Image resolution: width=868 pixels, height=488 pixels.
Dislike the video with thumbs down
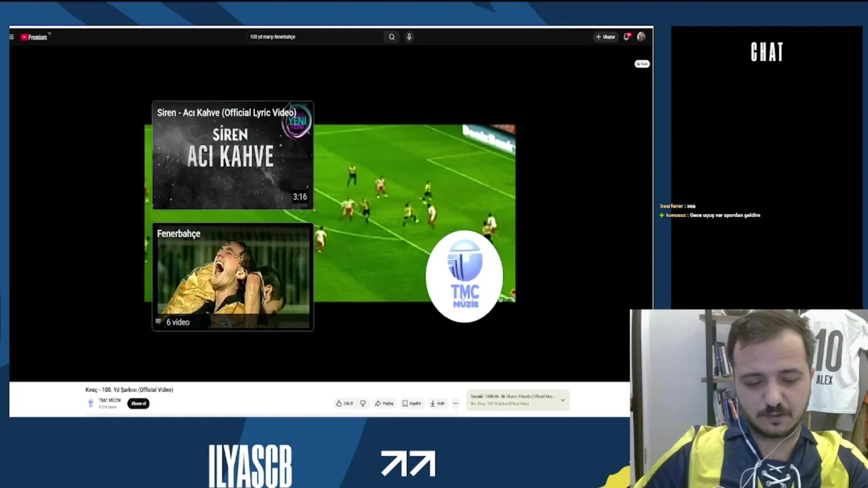(x=363, y=403)
